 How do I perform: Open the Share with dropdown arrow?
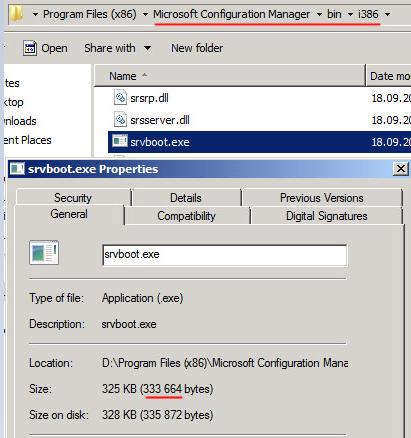147,48
